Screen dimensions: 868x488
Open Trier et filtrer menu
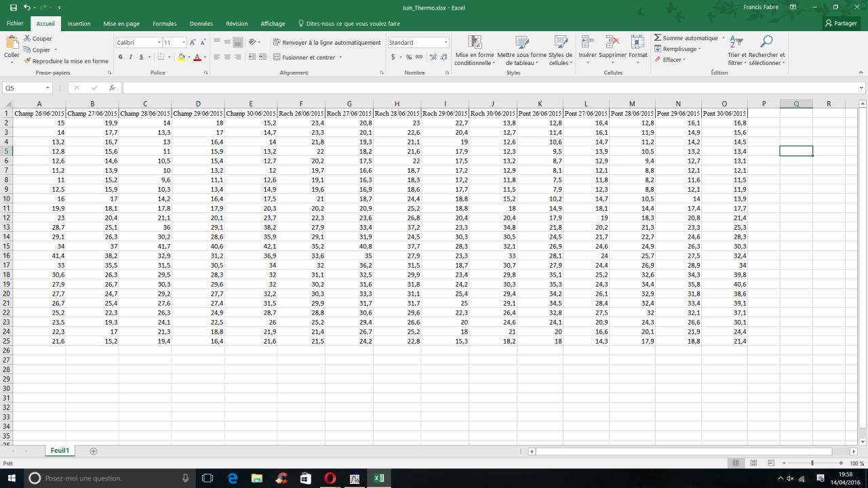coord(736,51)
